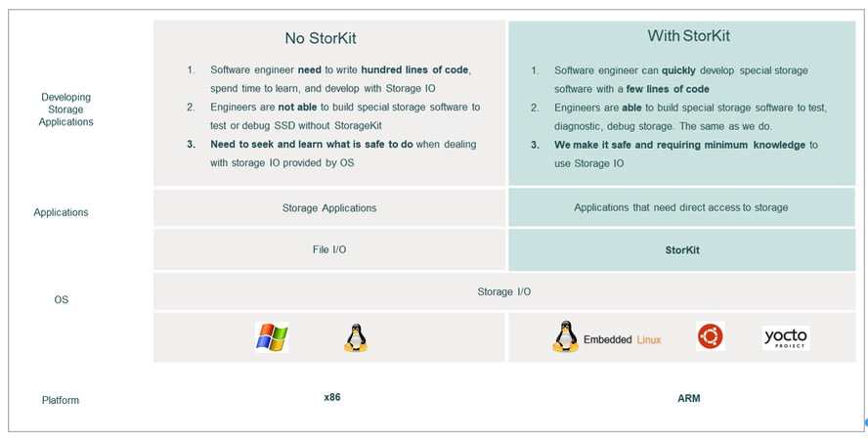The image size is (868, 445).
Task: Click the 'File I/O' cell
Action: [329, 249]
